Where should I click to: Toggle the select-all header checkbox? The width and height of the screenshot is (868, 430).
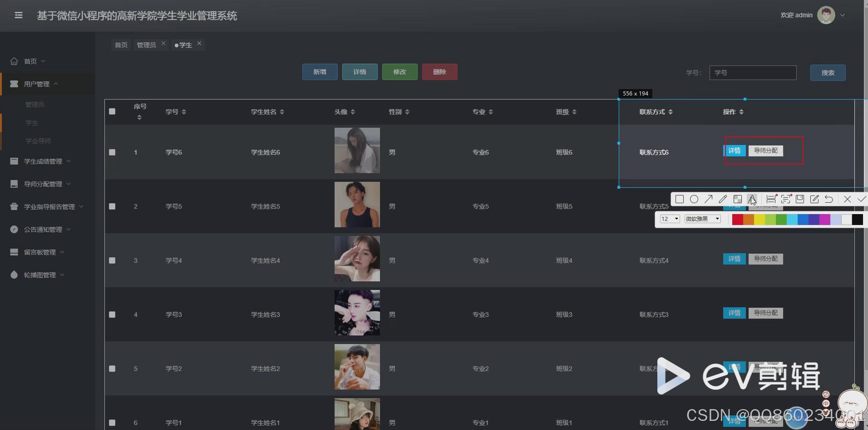pyautogui.click(x=112, y=112)
